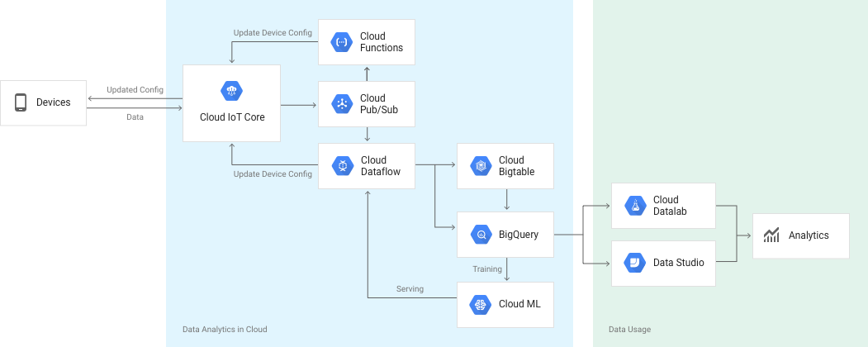Click the top 'Update Device Config' label

coord(273,33)
